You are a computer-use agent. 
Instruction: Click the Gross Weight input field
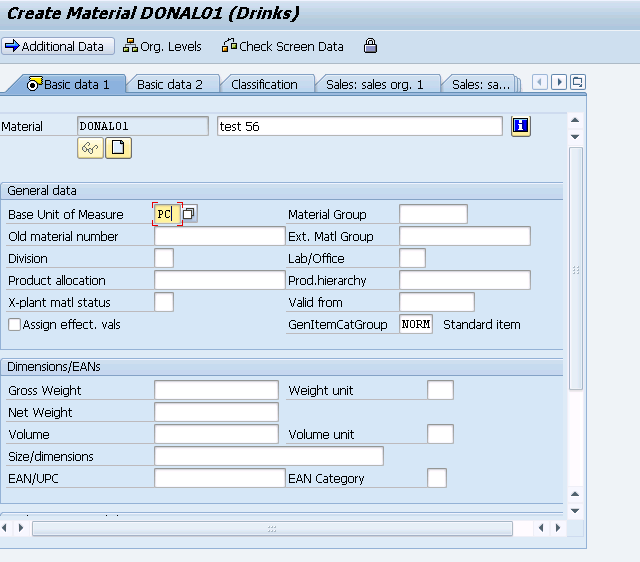(216, 390)
